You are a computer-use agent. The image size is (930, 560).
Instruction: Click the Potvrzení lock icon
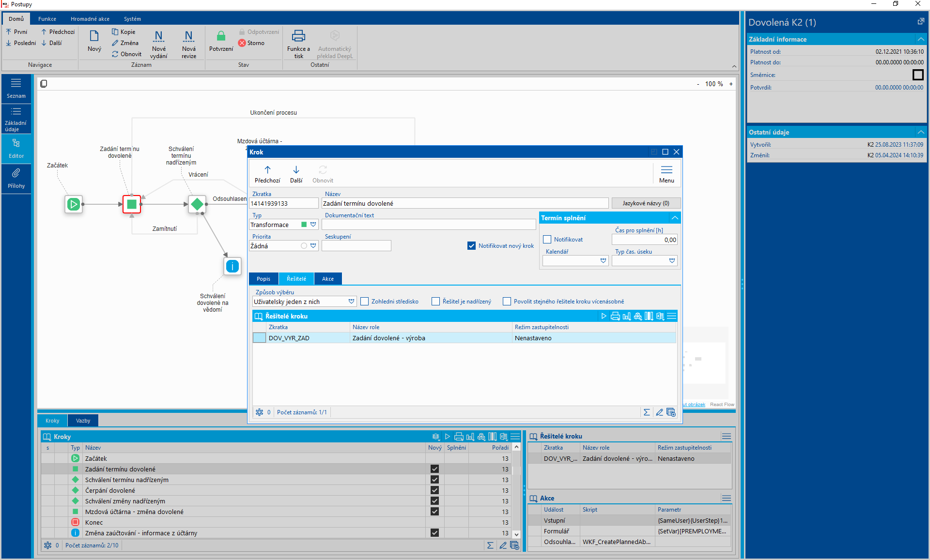click(221, 36)
